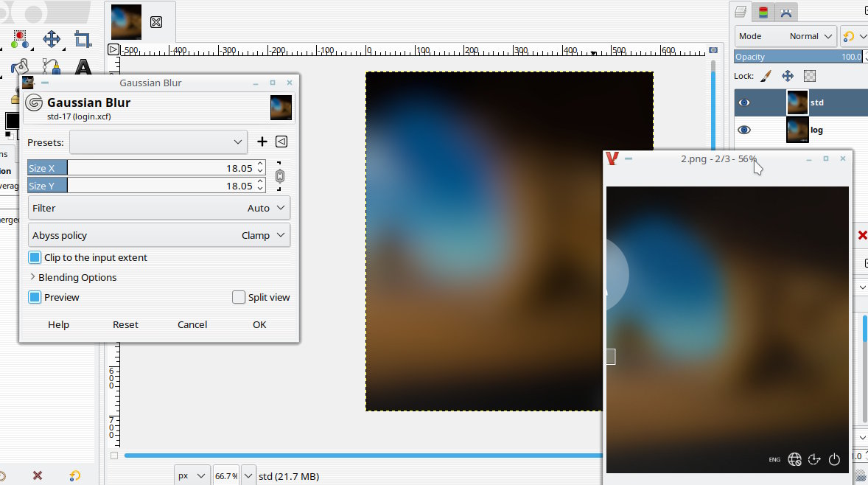Select the log layer by its name
Screen dimensions: 868x485
coord(816,130)
